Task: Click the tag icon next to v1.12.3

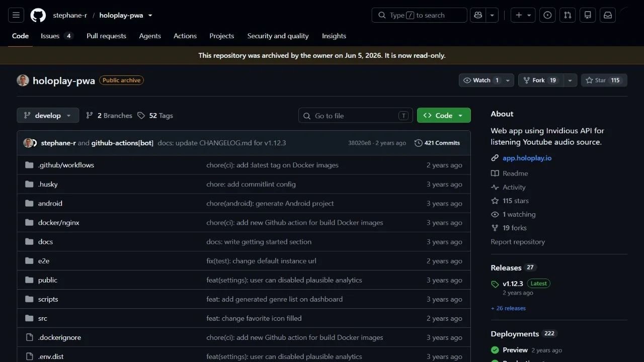Action: pyautogui.click(x=495, y=284)
